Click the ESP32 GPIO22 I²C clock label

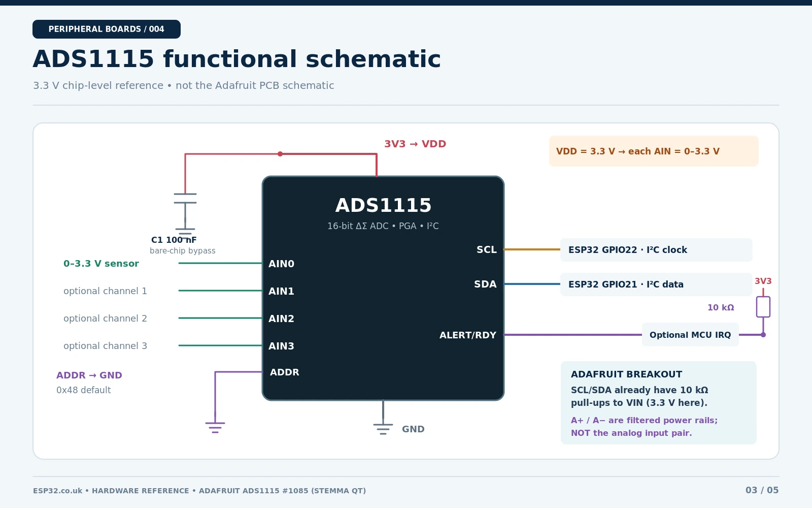tap(656, 250)
